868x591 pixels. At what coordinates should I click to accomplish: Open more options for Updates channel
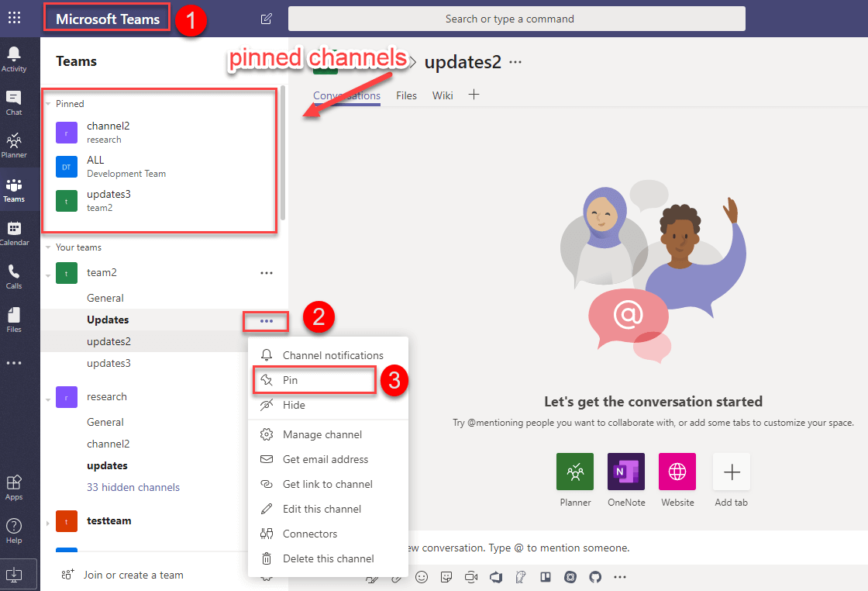pyautogui.click(x=267, y=321)
